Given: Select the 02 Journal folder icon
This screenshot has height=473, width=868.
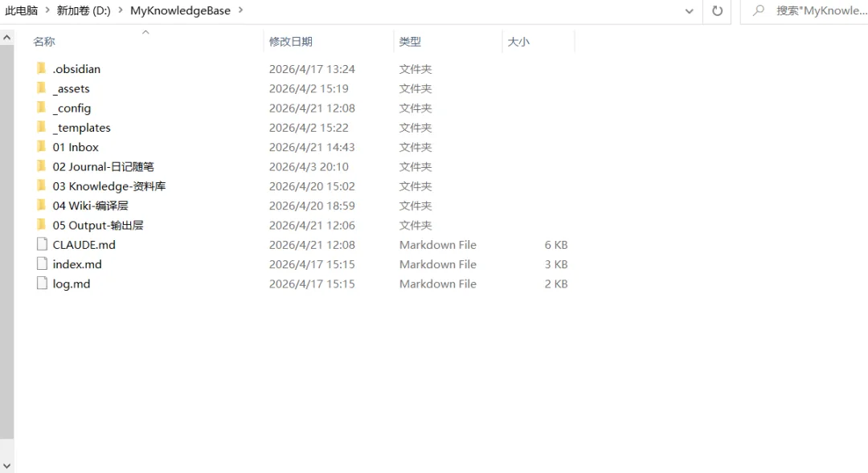Looking at the screenshot, I should [42, 166].
